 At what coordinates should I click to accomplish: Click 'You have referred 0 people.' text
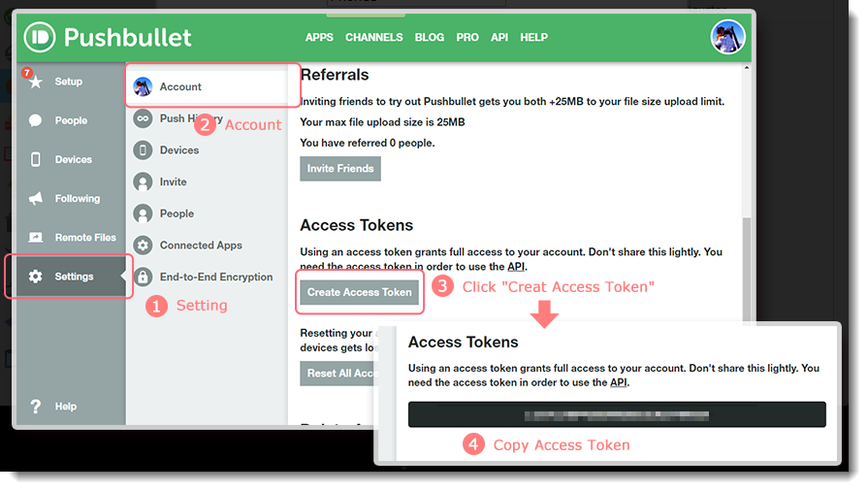click(368, 143)
